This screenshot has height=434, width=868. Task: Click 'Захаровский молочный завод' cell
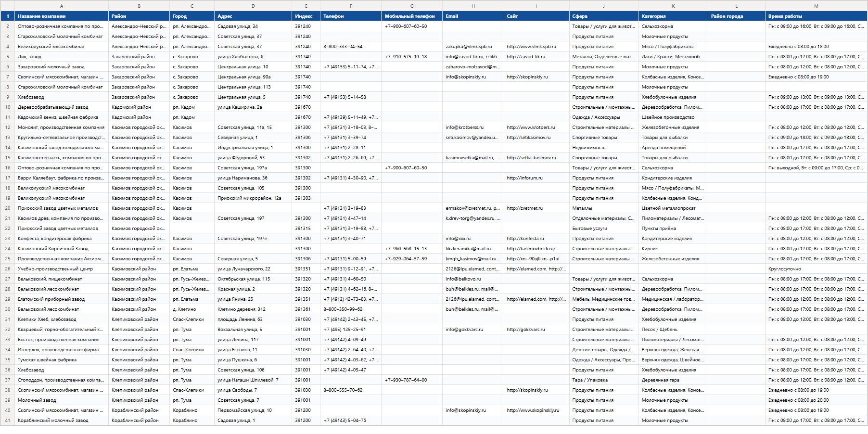(x=62, y=67)
